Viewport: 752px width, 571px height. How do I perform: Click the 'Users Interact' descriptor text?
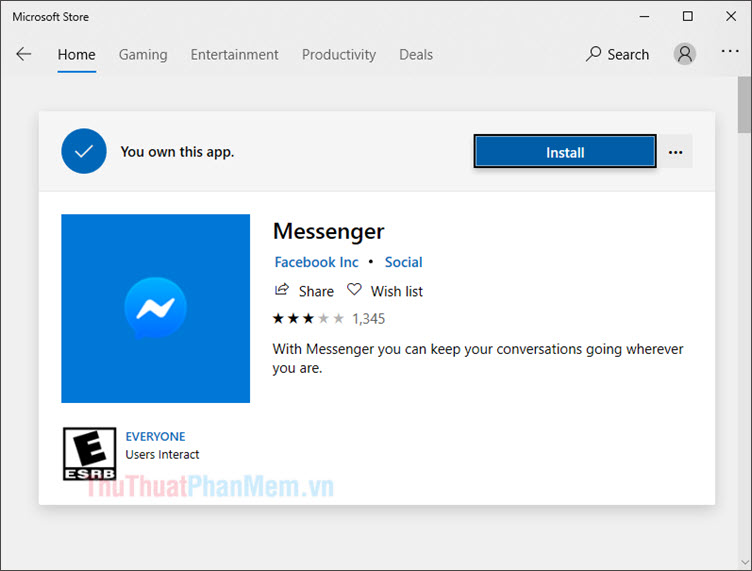pyautogui.click(x=162, y=454)
